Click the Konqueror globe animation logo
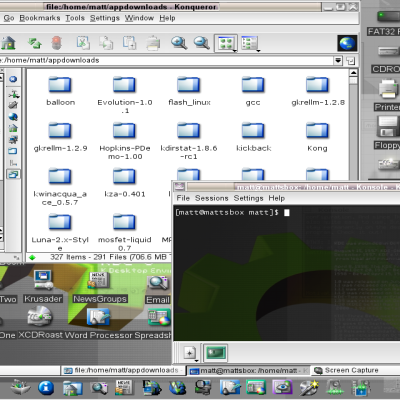The width and height of the screenshot is (400, 400). coord(347,43)
